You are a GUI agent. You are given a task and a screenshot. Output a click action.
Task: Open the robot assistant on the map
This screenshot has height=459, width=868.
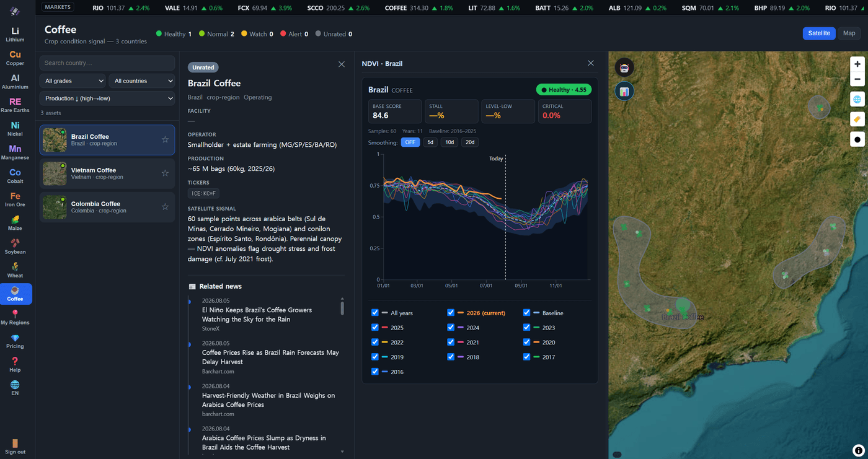[x=624, y=68]
